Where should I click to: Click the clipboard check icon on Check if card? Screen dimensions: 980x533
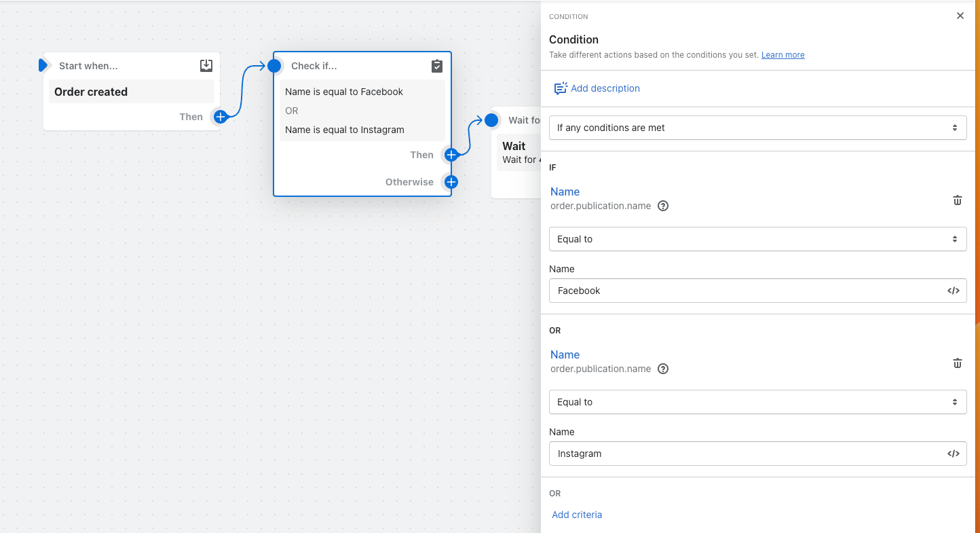(x=437, y=66)
